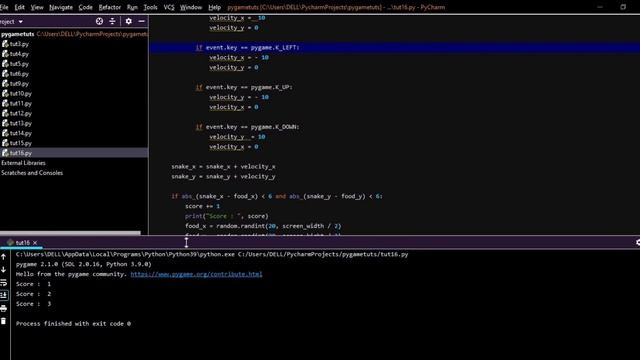Screen dimensions: 640x360
Task: Toggle soft-wrap in Run console
Action: (4, 282)
